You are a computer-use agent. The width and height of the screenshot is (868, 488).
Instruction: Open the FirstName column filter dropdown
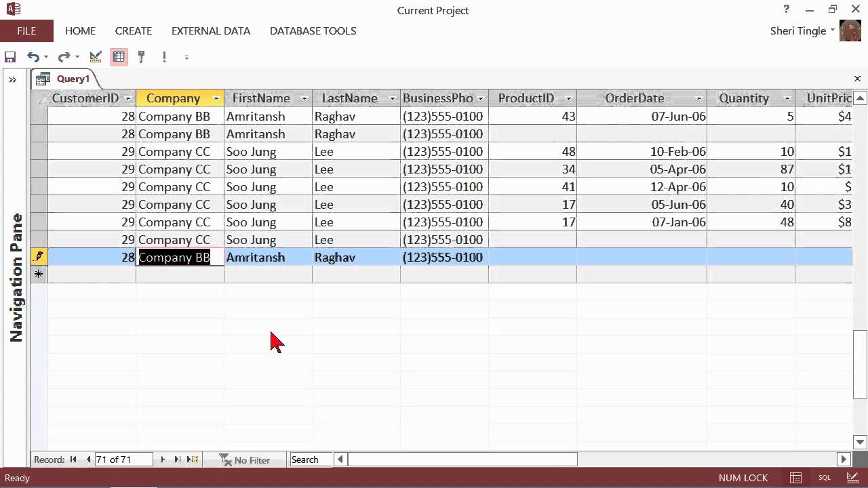304,98
